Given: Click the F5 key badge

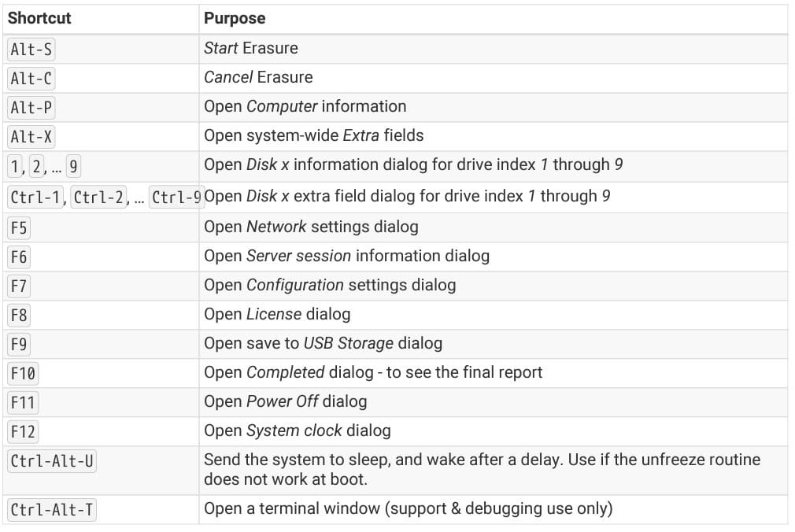Looking at the screenshot, I should click(18, 227).
